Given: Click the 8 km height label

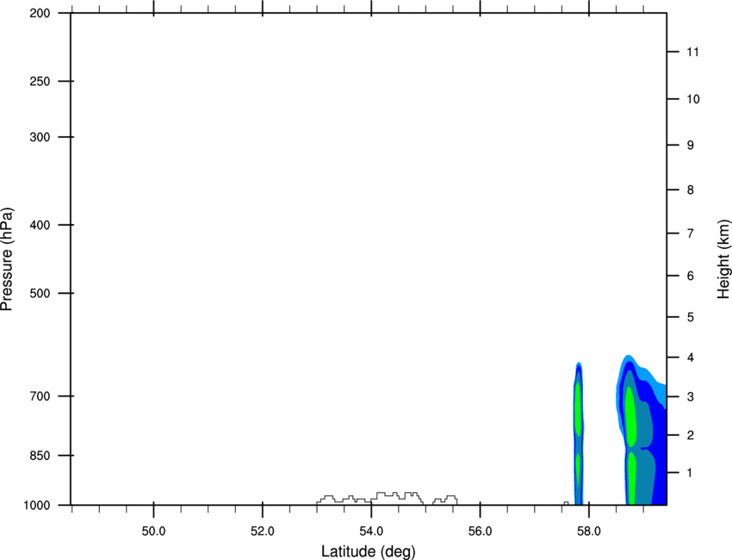Looking at the screenshot, I should 691,190.
